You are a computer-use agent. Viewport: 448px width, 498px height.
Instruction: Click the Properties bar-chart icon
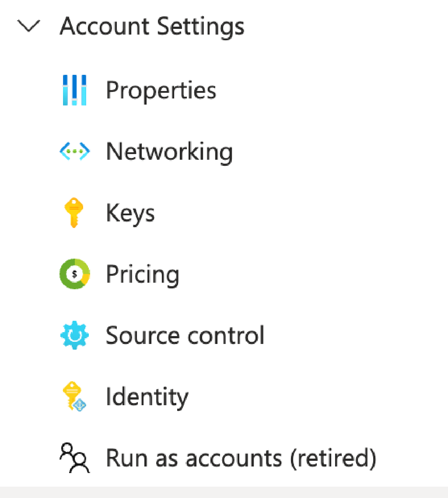(74, 90)
